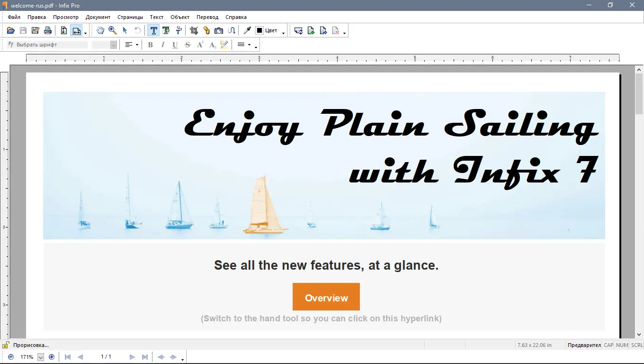Print the document using the printer icon
644x364 pixels.
click(x=47, y=30)
